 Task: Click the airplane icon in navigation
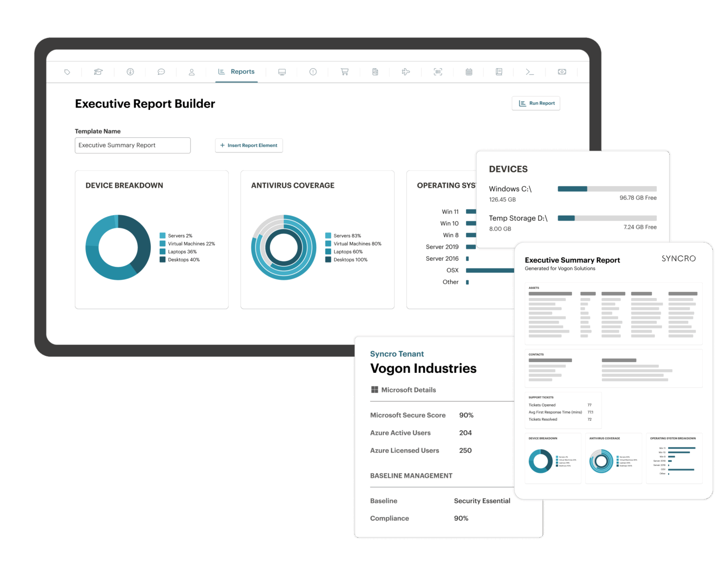click(406, 72)
